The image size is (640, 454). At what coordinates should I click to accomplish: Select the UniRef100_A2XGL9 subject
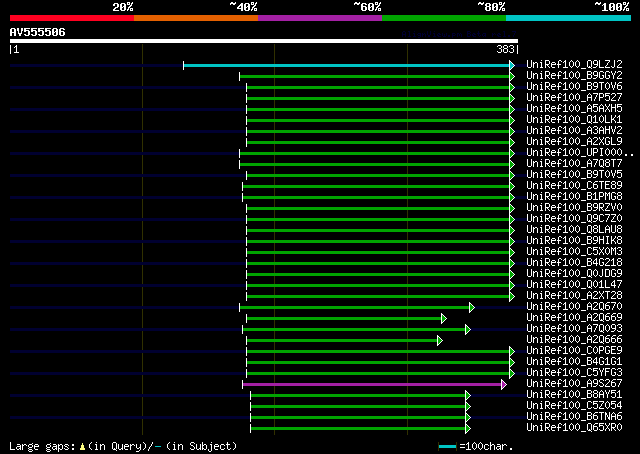(574, 142)
